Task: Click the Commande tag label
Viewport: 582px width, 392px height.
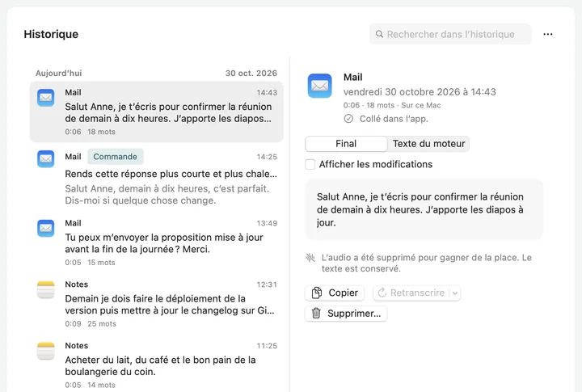Action: [x=116, y=157]
